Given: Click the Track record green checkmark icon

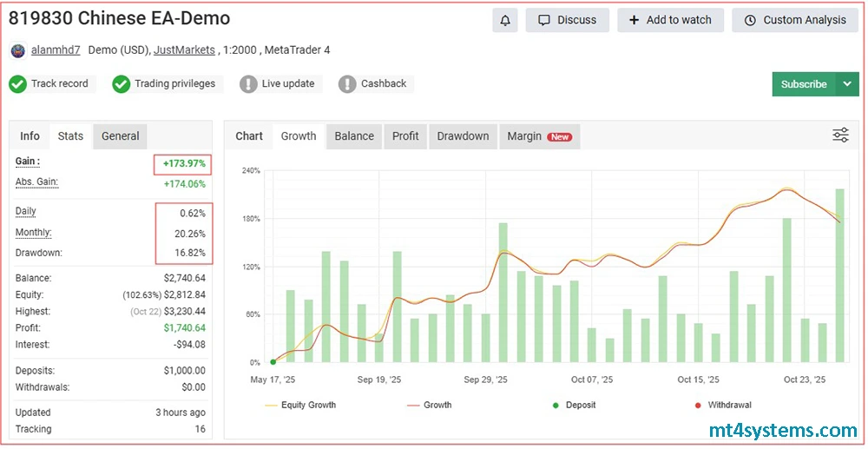Looking at the screenshot, I should (x=18, y=84).
